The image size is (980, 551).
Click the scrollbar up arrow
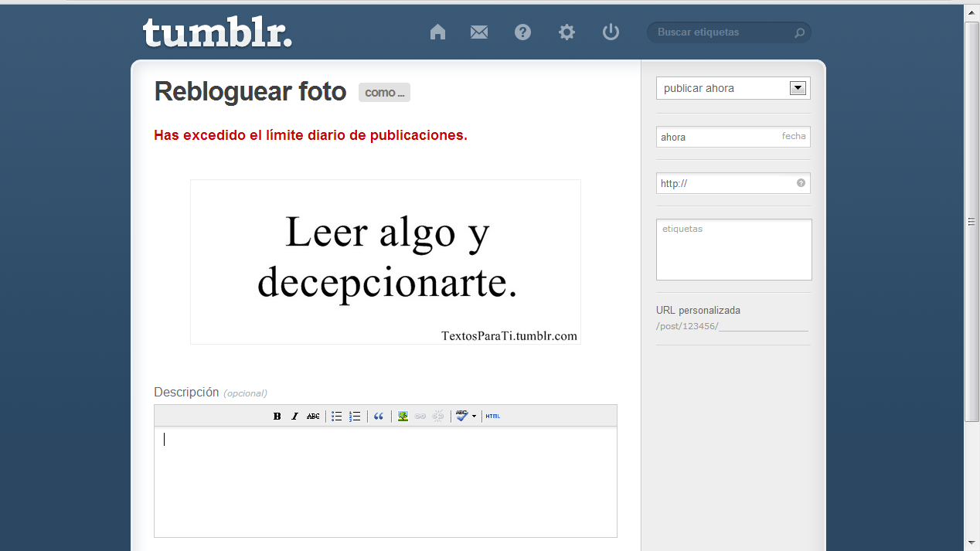972,12
